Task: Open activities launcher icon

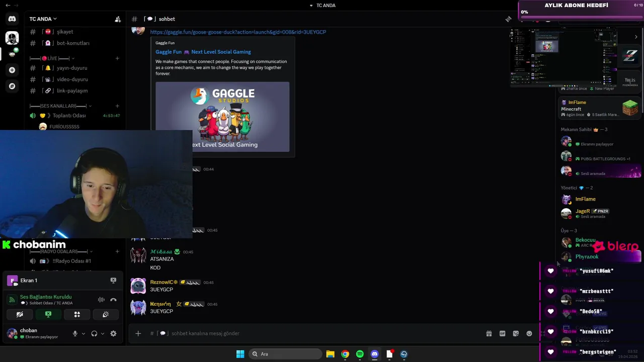Action: (77, 314)
